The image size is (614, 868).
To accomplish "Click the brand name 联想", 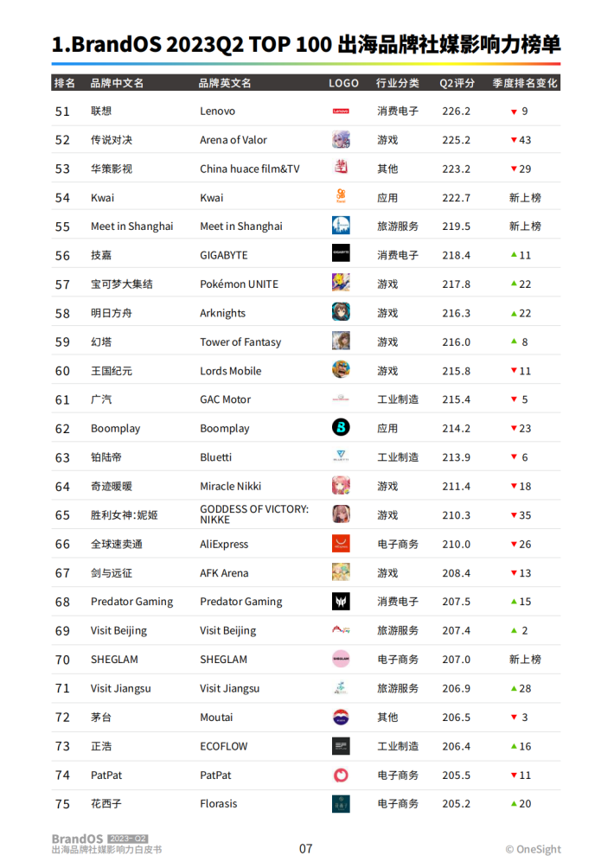I will (101, 111).
